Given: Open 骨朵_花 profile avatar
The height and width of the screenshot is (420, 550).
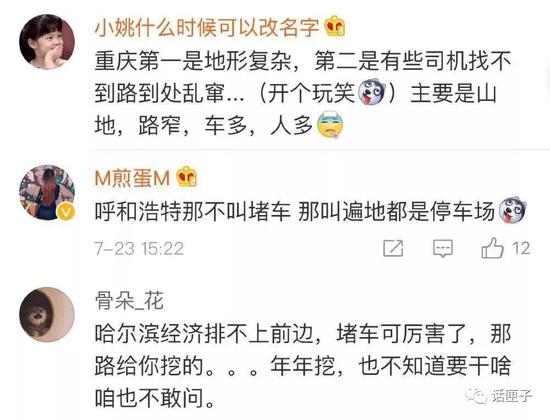Looking at the screenshot, I should (x=47, y=314).
